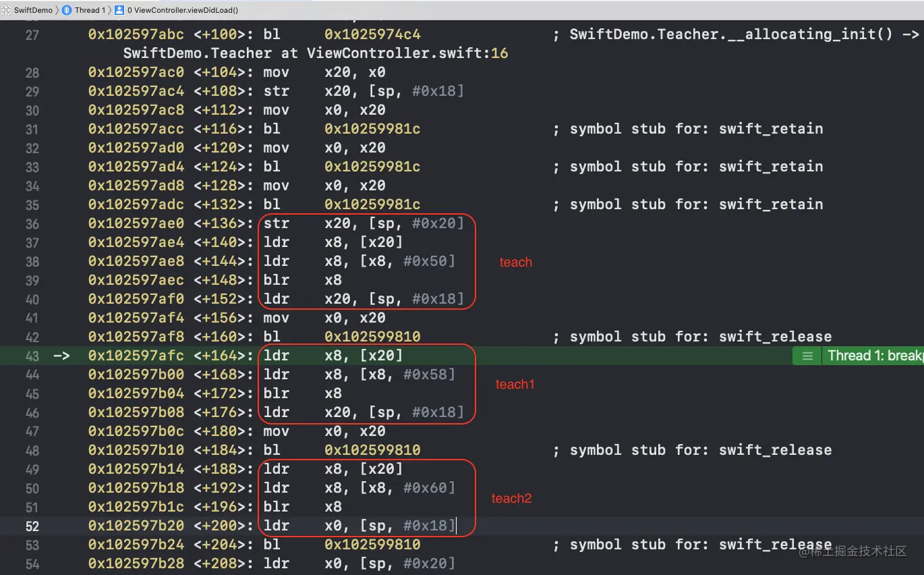This screenshot has height=575, width=924.
Task: Click gutter line number 36
Action: click(32, 223)
